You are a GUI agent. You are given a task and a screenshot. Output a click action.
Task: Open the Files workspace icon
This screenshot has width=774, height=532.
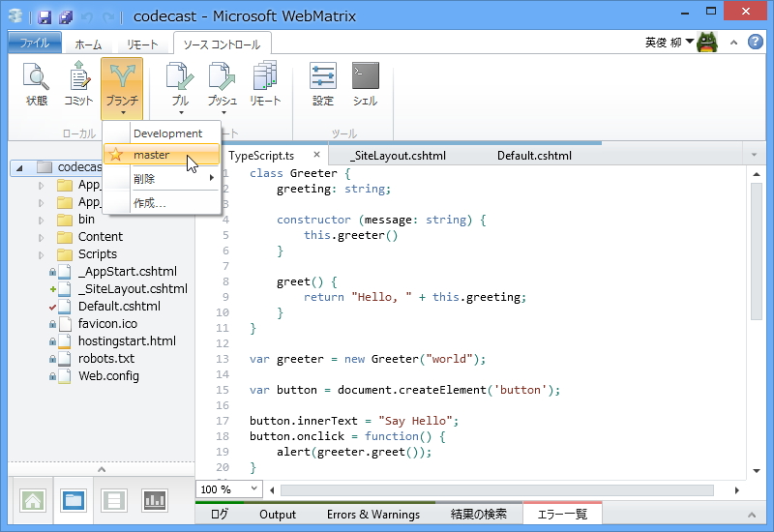74,500
